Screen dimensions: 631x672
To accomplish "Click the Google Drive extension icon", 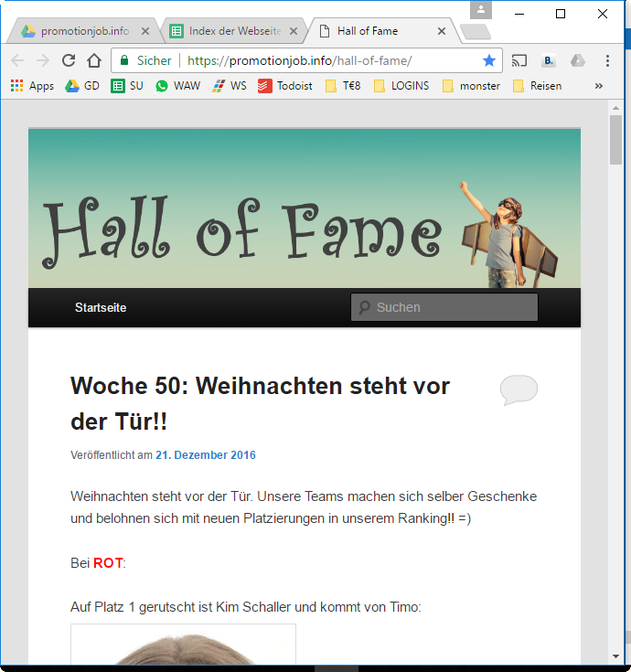I will pyautogui.click(x=578, y=60).
